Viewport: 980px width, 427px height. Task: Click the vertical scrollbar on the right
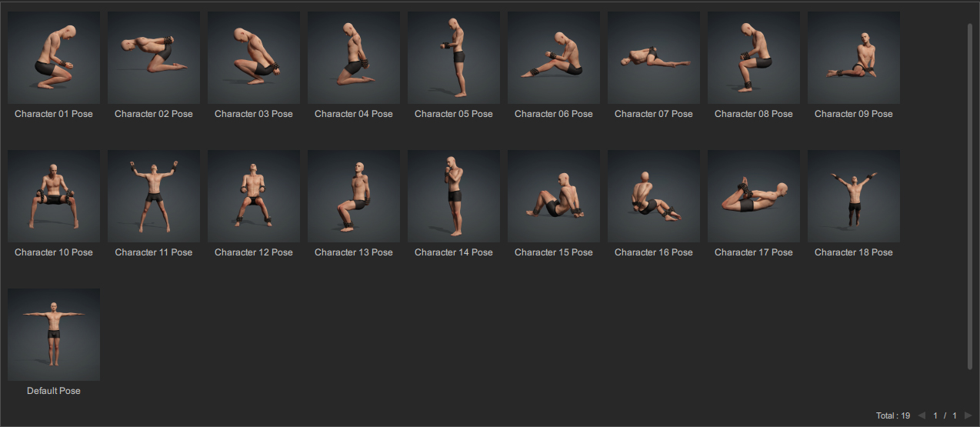[x=970, y=196]
